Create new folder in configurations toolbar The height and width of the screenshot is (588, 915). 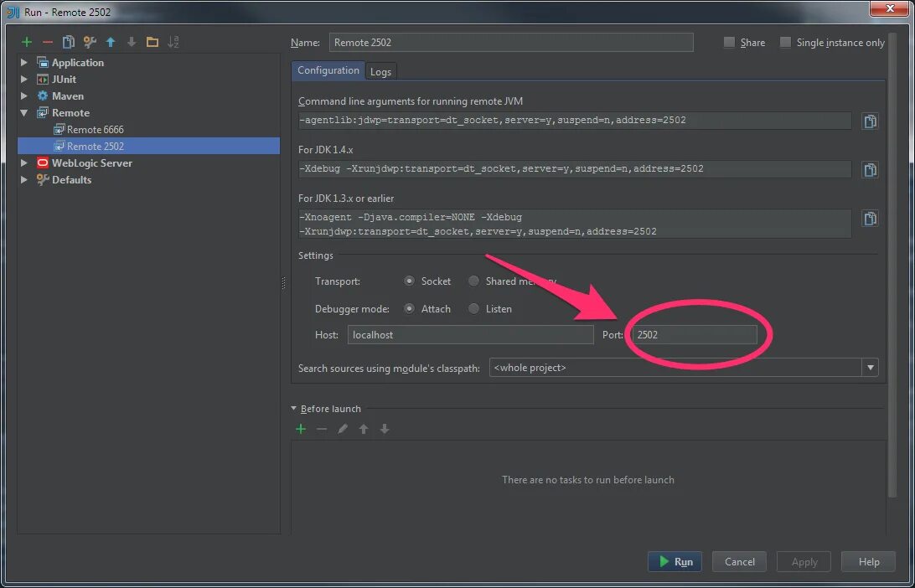click(x=152, y=42)
